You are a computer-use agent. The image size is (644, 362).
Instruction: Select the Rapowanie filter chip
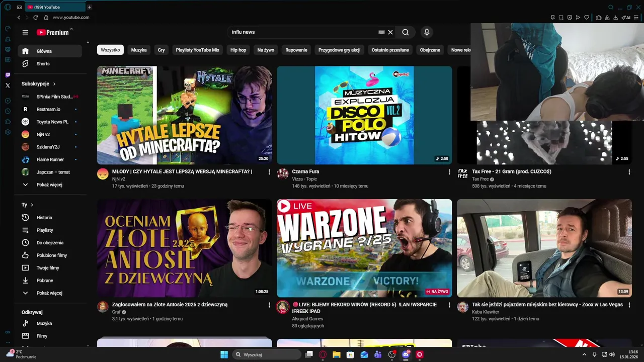(296, 50)
